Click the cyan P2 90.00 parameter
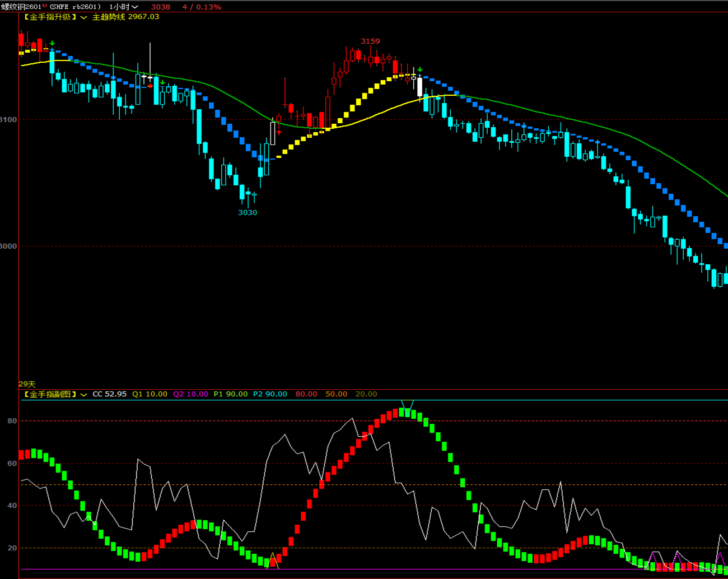Screen dimensions: 728x579 (x=270, y=394)
